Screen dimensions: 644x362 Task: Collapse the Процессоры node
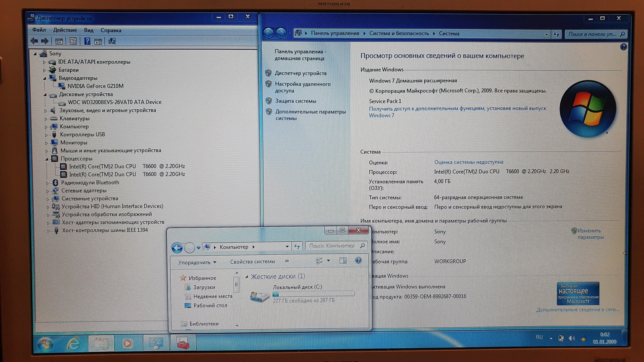tap(47, 159)
